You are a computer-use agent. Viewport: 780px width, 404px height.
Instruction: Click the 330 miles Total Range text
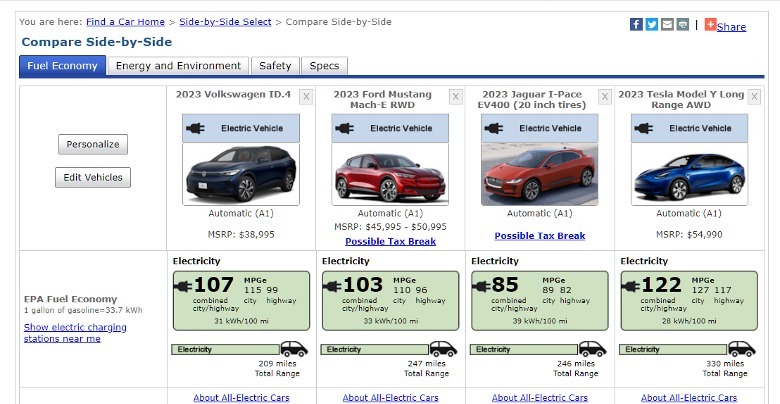[725, 368]
